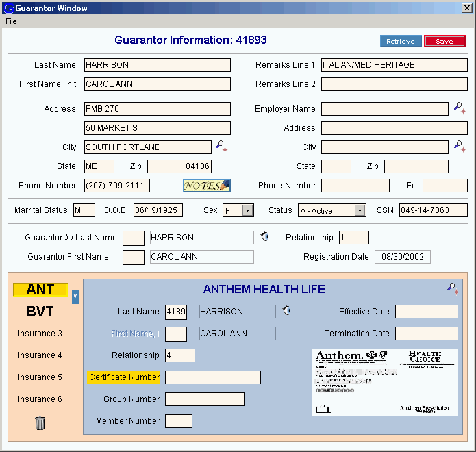Click the insurance search magnifier in Anthem panel
The width and height of the screenshot is (476, 452).
pyautogui.click(x=452, y=288)
